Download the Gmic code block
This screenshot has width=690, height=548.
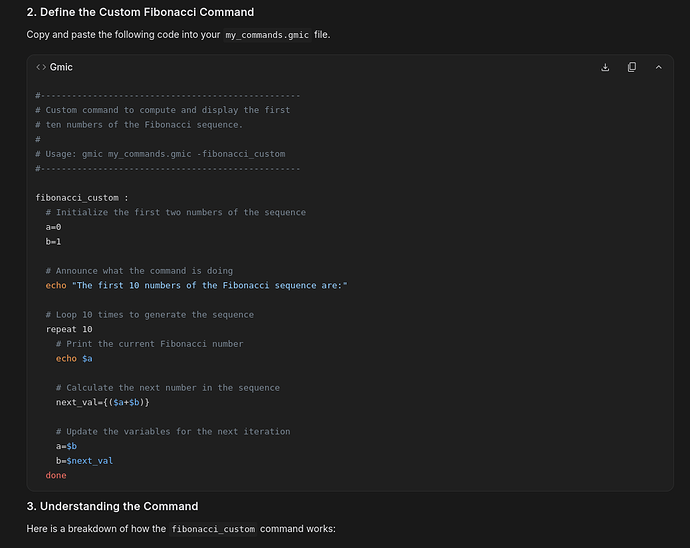tap(605, 67)
